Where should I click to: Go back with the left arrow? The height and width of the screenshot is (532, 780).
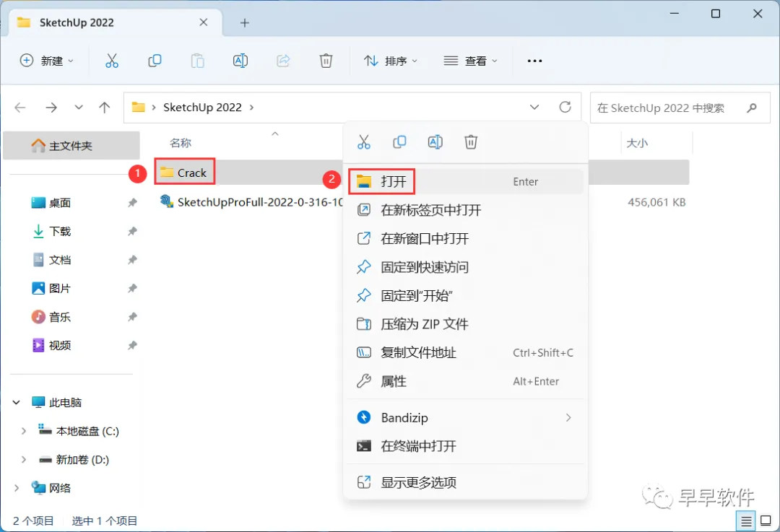(x=20, y=108)
